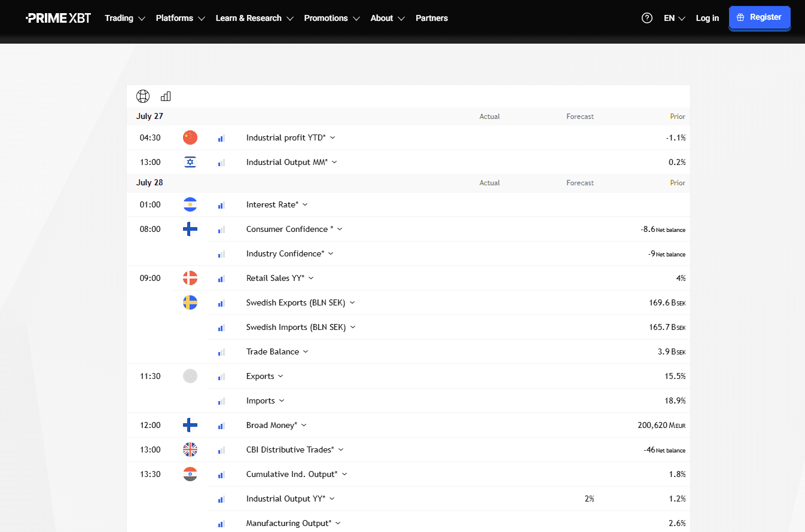Image resolution: width=805 pixels, height=532 pixels.
Task: Open the Learn & Research menu
Action: (255, 18)
